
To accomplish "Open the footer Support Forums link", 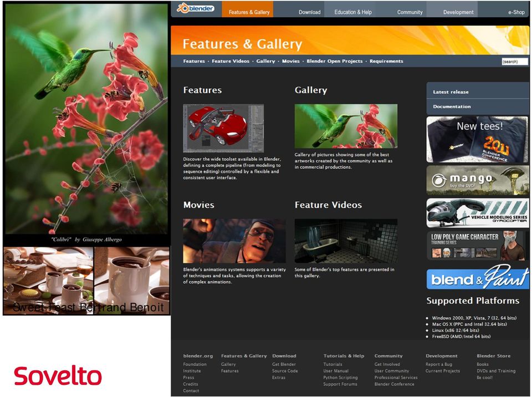I will 340,384.
